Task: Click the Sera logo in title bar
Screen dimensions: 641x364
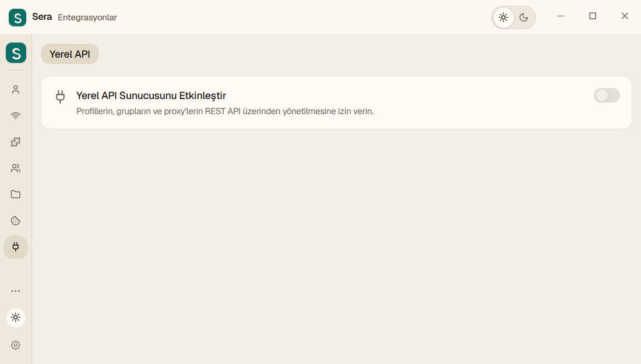Action: (17, 17)
